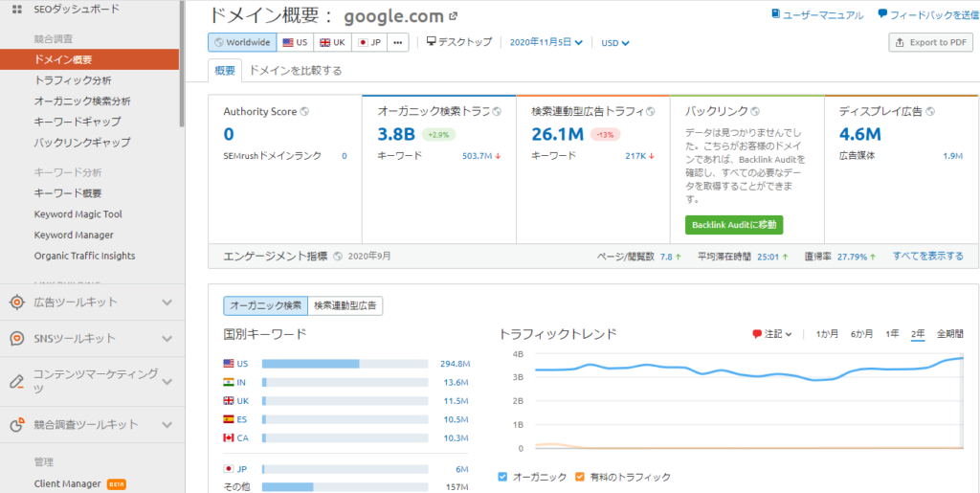Click India flag in 国別キーワード list
The width and height of the screenshot is (980, 493).
point(228,382)
